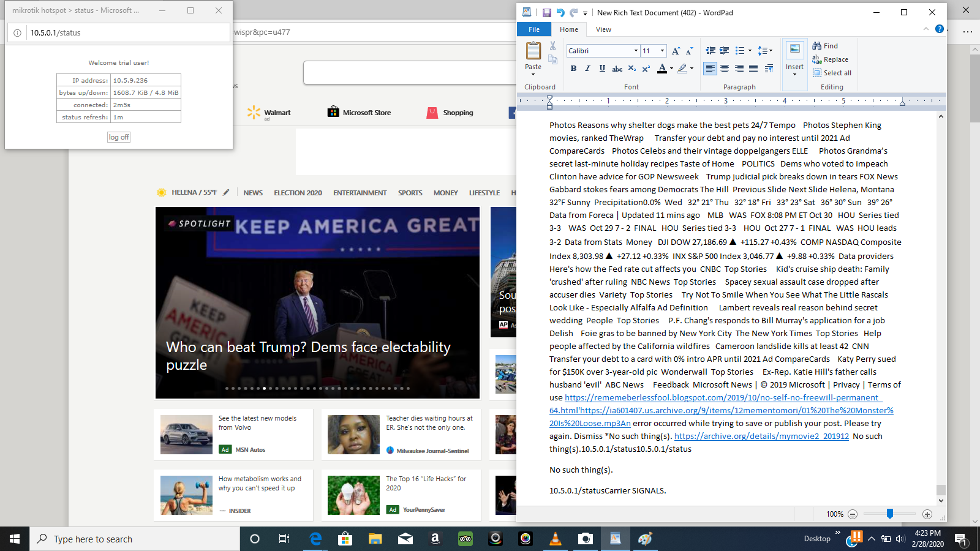This screenshot has width=980, height=551.
Task: Save the document using the floppy icon
Action: coord(546,12)
